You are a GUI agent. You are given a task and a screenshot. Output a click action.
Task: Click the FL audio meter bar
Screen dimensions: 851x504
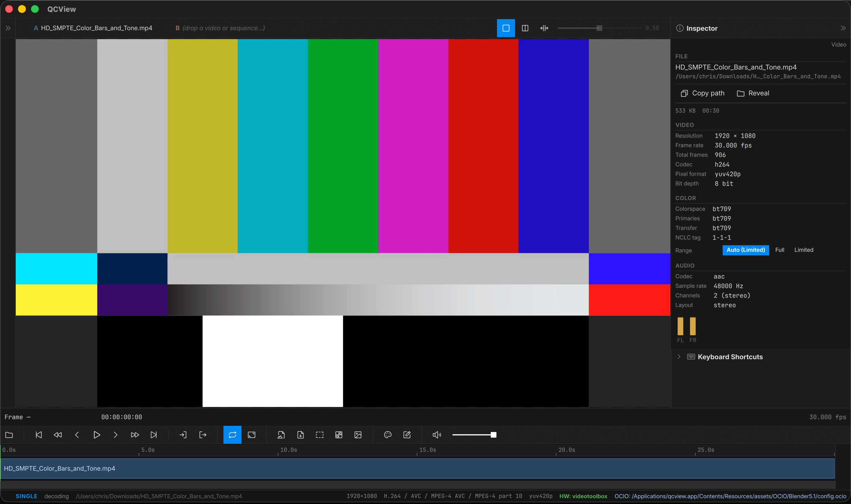(680, 326)
